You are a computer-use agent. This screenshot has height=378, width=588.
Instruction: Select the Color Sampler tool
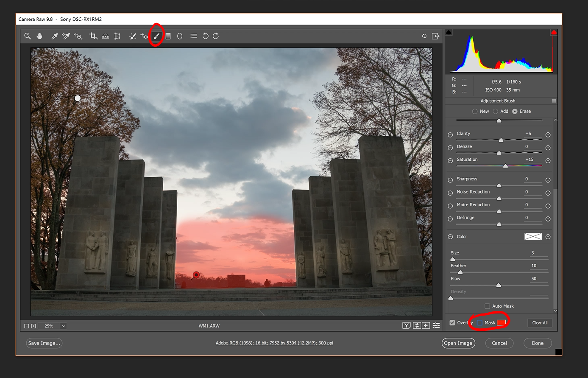point(66,36)
